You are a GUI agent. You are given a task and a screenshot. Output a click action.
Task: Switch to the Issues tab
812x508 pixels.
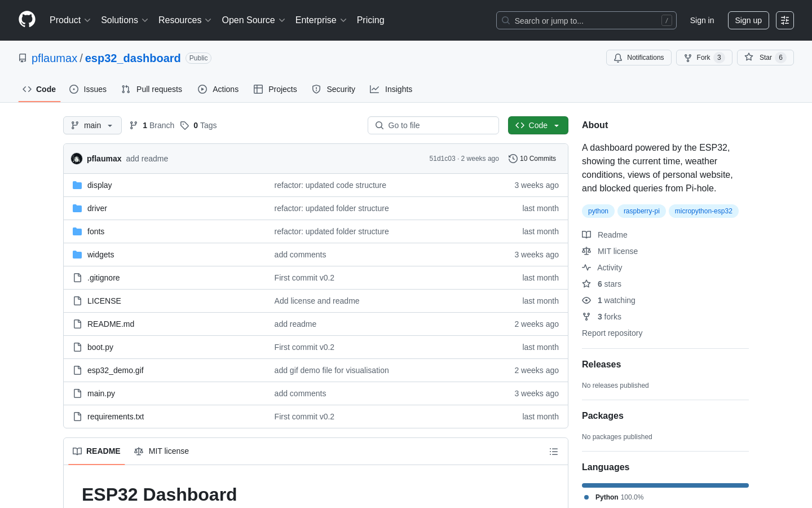pos(88,89)
